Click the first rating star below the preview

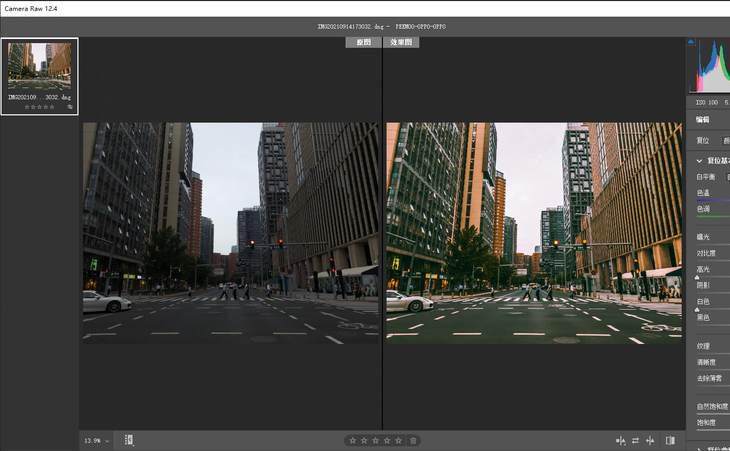pos(352,440)
